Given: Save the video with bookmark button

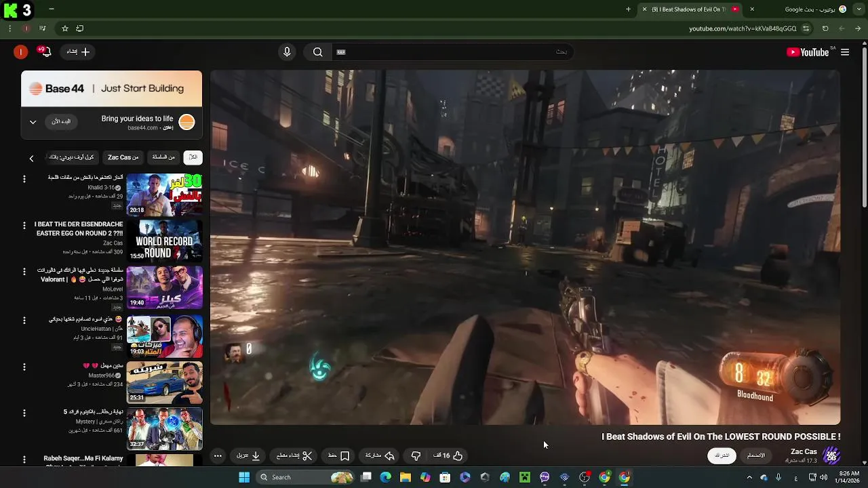Looking at the screenshot, I should coord(338,455).
